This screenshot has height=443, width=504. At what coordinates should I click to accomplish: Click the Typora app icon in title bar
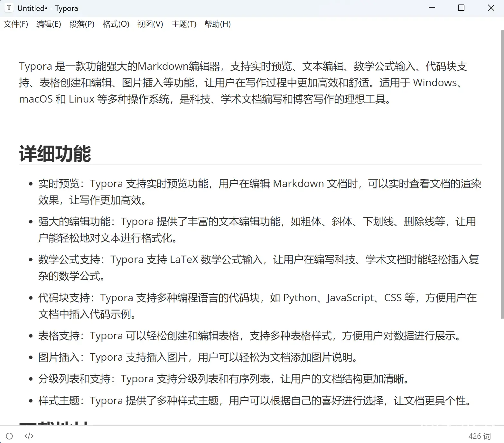click(x=9, y=8)
